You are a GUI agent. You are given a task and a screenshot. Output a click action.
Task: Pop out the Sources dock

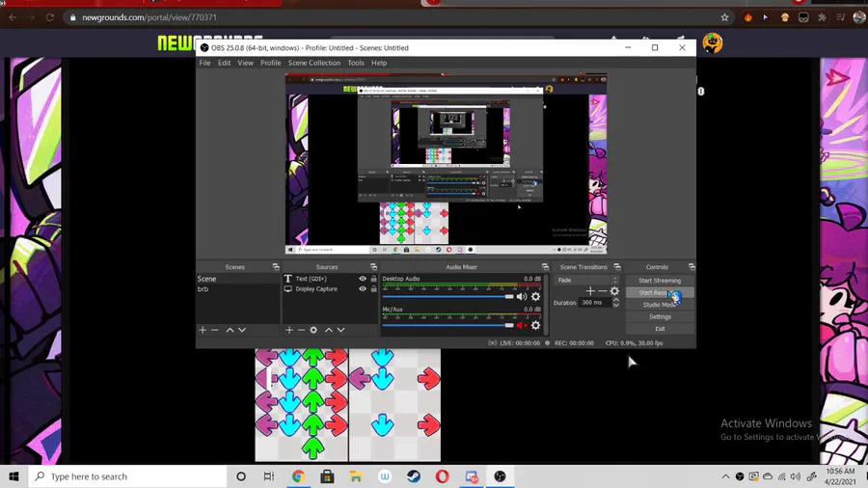click(373, 267)
